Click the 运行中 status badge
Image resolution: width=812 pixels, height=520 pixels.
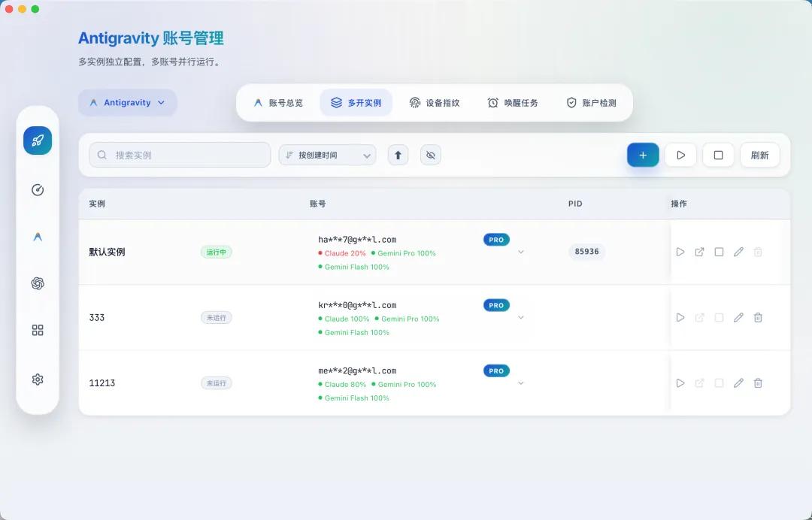tap(217, 252)
